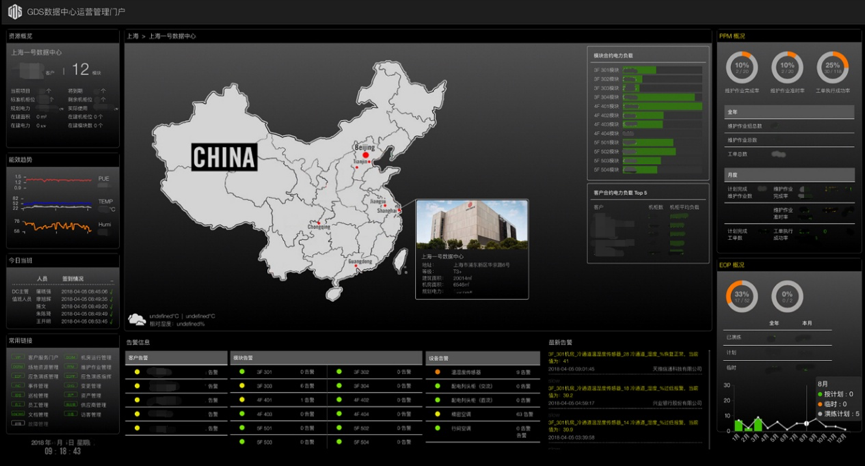The height and width of the screenshot is (466, 865).
Task: Select the 客户告警 header tab
Action: coord(176,358)
